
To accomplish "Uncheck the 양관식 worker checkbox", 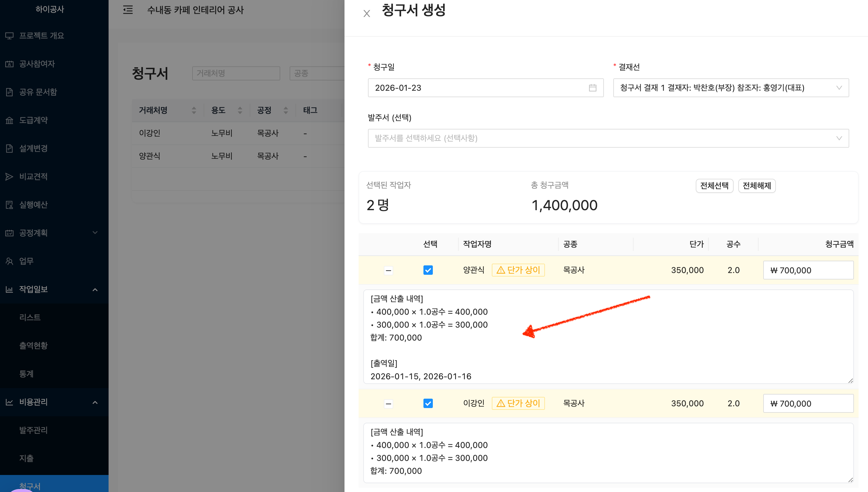I will click(x=428, y=270).
